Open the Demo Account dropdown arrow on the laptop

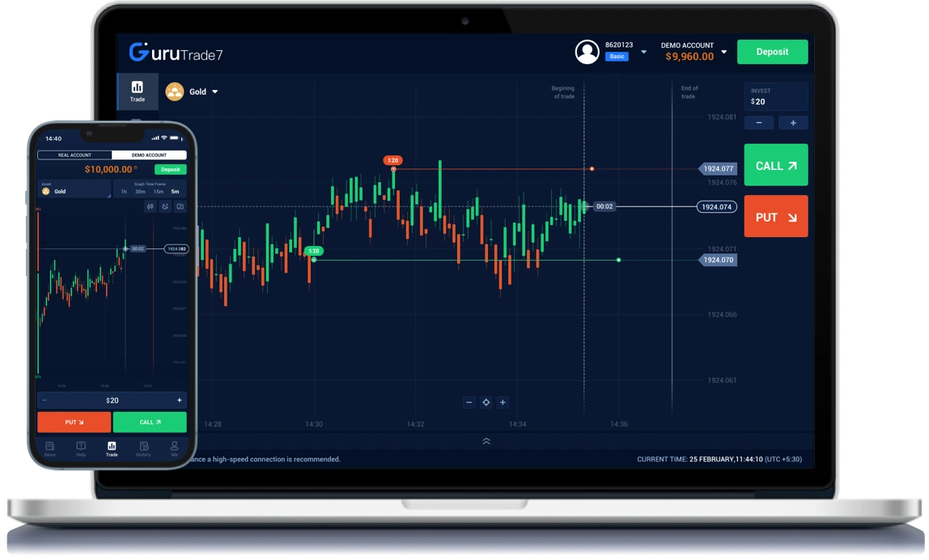pos(724,52)
